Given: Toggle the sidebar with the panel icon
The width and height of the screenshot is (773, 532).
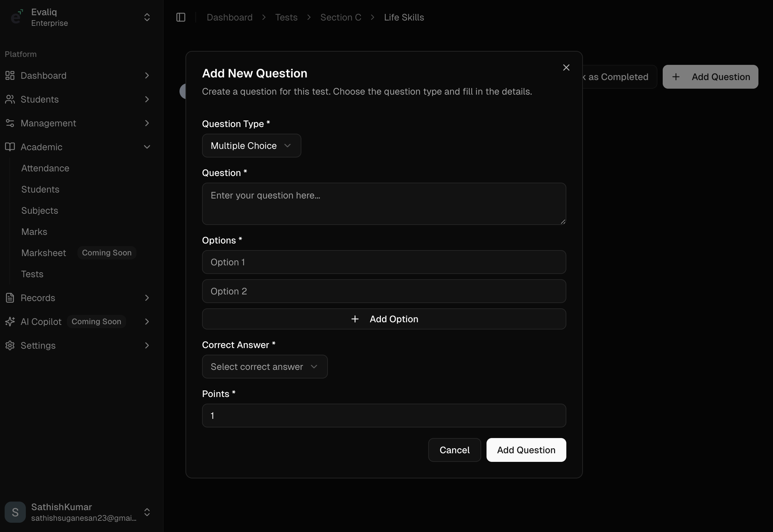Looking at the screenshot, I should pos(180,17).
